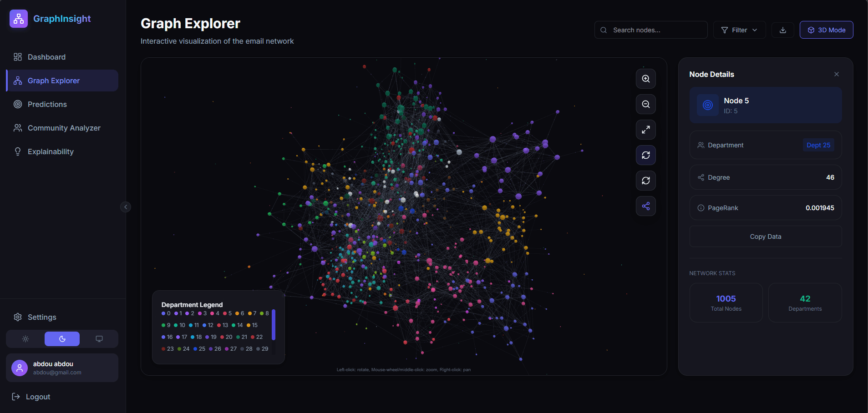Click the Copy Data button
The width and height of the screenshot is (868, 413).
[x=765, y=237]
